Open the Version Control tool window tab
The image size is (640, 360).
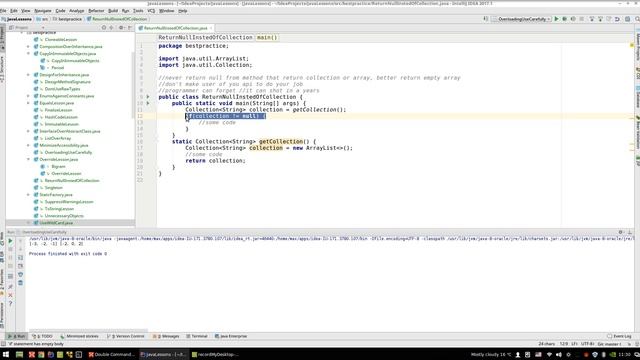click(126, 336)
